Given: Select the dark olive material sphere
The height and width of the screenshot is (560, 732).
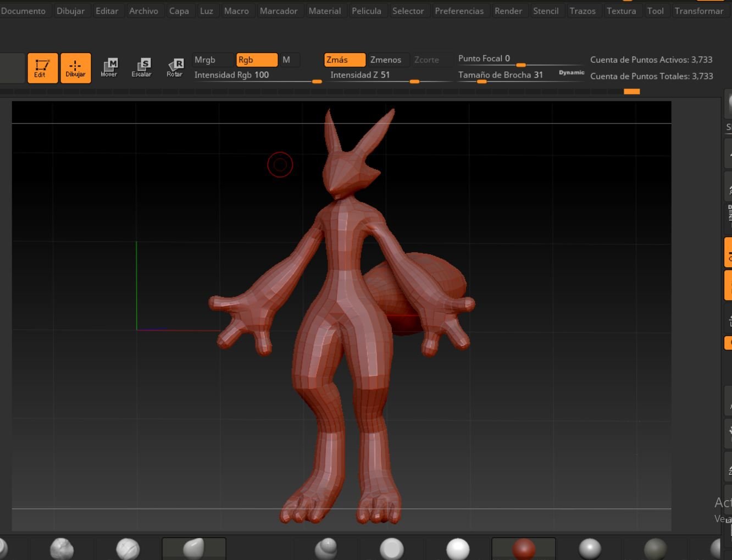Looking at the screenshot, I should click(655, 549).
